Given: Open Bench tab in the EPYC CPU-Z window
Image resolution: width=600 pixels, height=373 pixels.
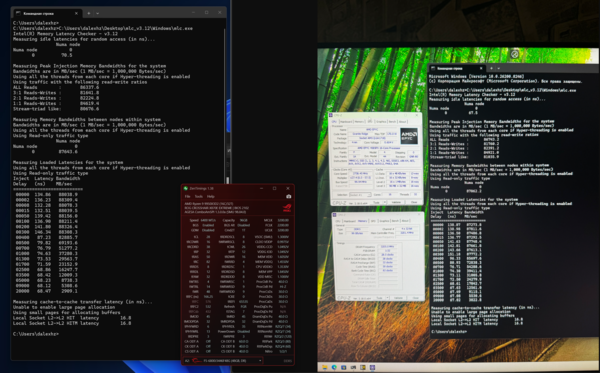Looking at the screenshot, I should pos(392,122).
